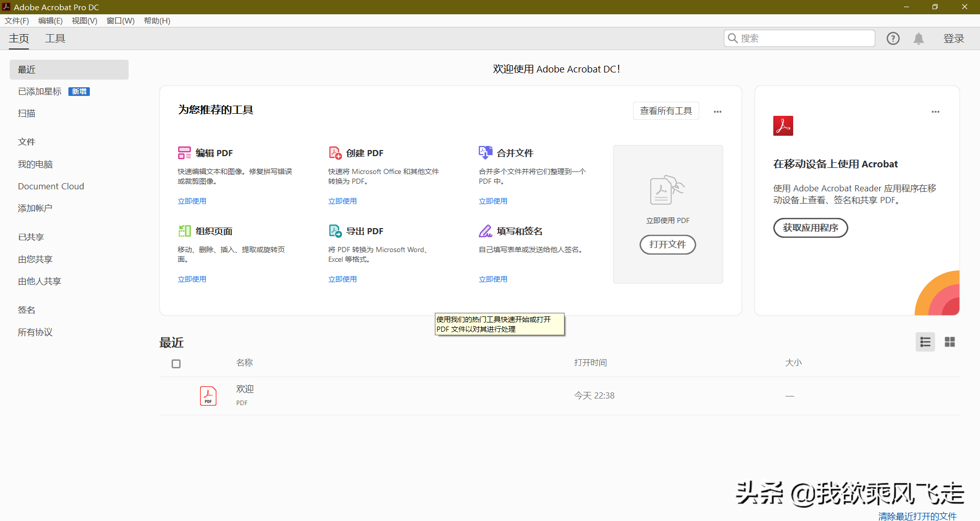Select 我的电脑 in the sidebar
Viewport: 980px width, 521px height.
click(x=35, y=164)
